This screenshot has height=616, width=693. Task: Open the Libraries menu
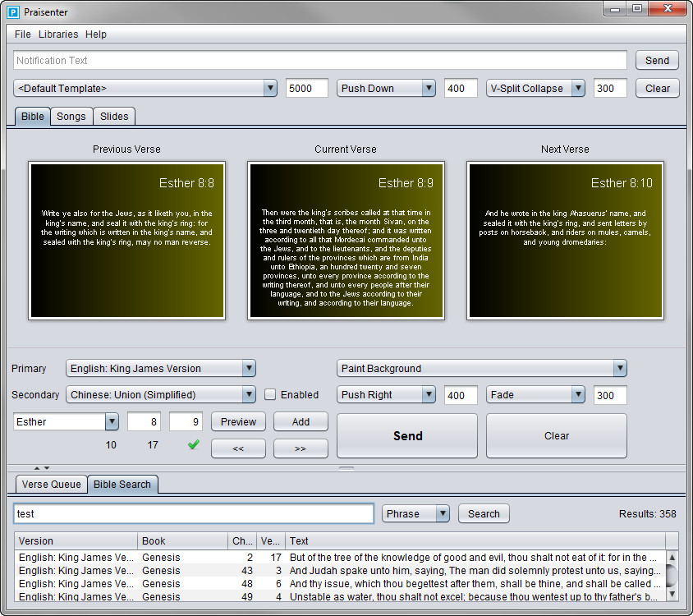58,34
